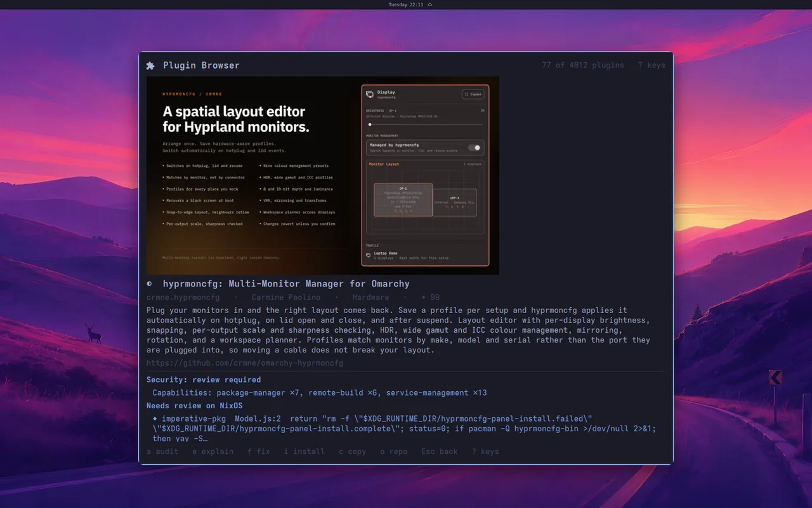Viewport: 812px width, 508px height.
Task: Click the half-circle icon before hyprmoncfg title
Action: point(149,284)
